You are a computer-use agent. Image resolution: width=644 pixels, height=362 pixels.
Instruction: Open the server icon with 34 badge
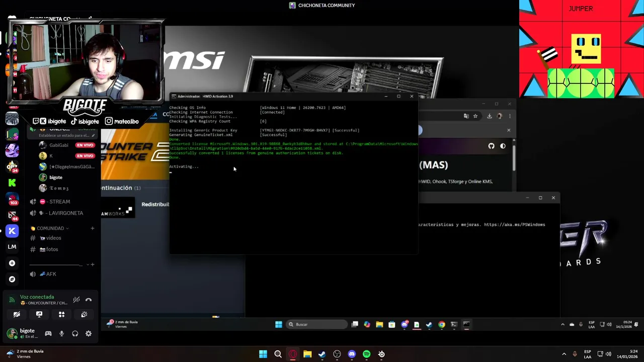coord(12,166)
